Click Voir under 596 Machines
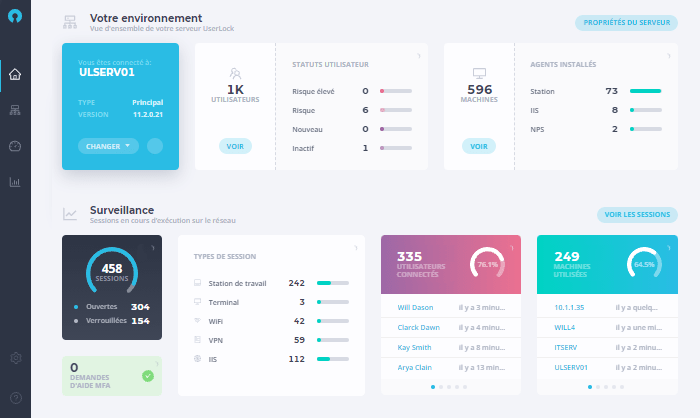Image resolution: width=700 pixels, height=418 pixels. pyautogui.click(x=479, y=146)
